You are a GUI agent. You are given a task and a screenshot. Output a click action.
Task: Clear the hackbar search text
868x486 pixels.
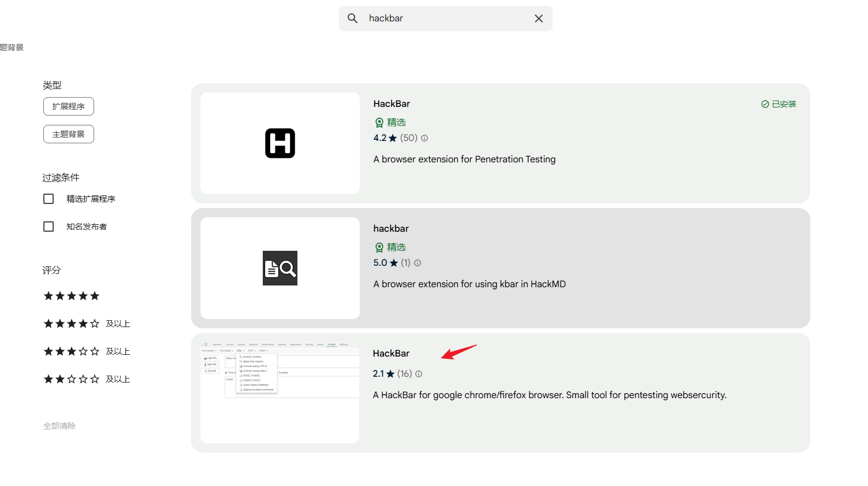pos(538,18)
